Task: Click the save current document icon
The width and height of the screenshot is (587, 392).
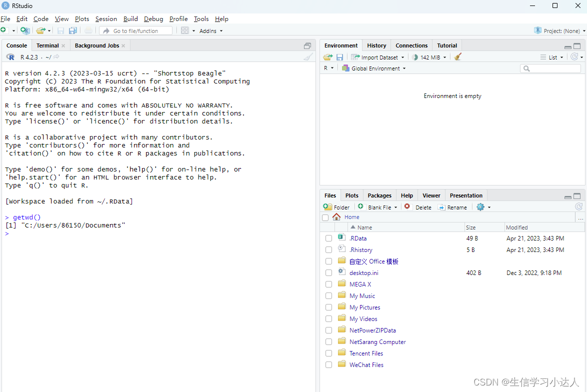Action: click(x=60, y=30)
